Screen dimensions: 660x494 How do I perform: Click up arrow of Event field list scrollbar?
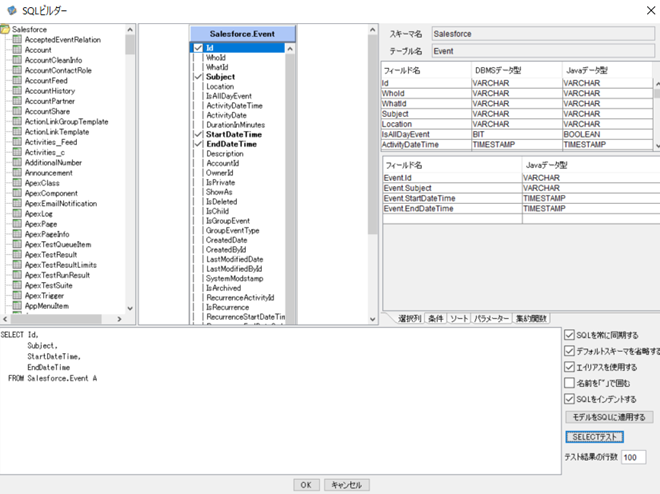[x=290, y=49]
